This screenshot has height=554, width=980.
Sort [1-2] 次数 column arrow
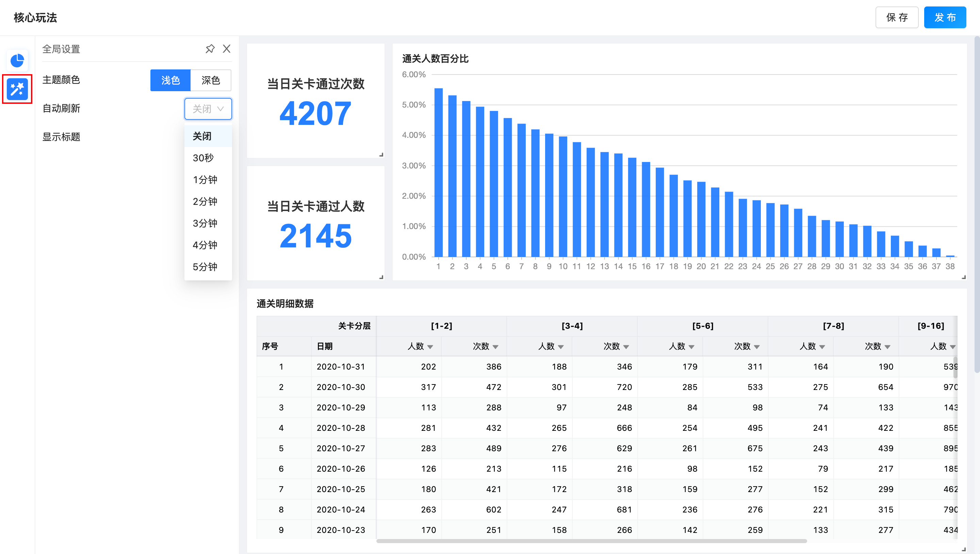click(495, 347)
